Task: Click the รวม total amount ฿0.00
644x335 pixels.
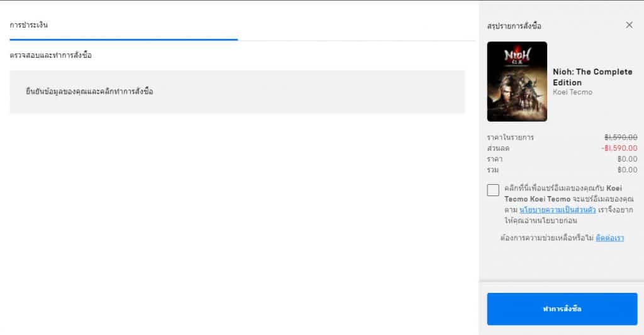Action: coord(627,170)
